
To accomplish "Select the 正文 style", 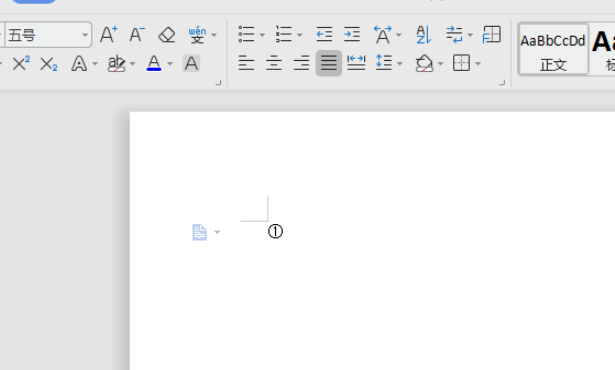I will tap(553, 49).
